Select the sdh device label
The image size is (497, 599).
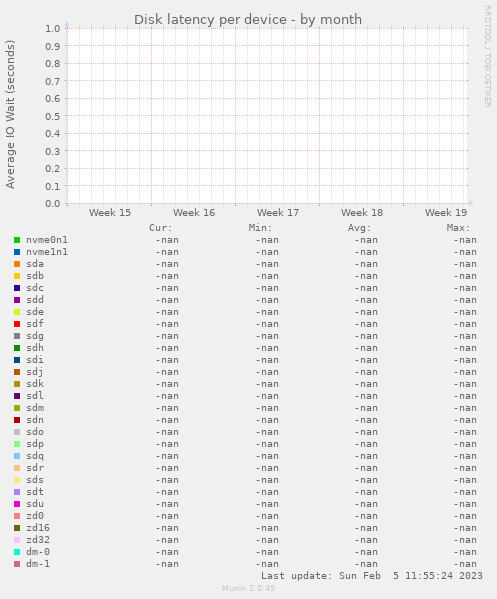pos(35,348)
